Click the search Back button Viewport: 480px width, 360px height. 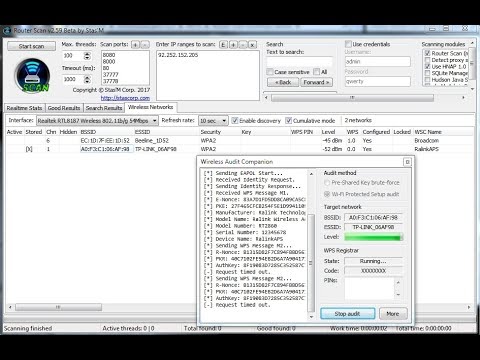(x=283, y=82)
